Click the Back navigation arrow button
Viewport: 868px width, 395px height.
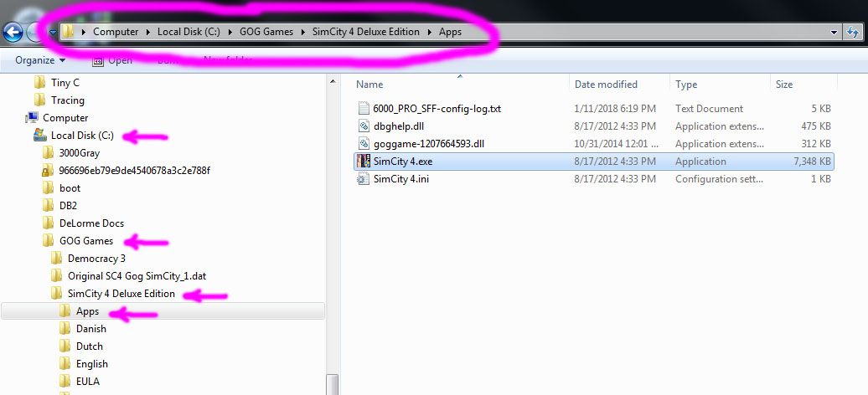pyautogui.click(x=12, y=32)
